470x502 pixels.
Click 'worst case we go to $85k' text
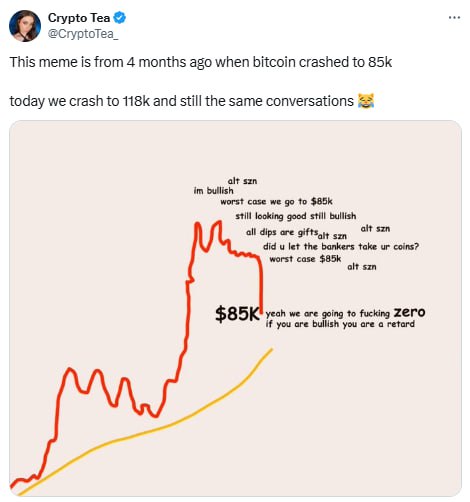pyautogui.click(x=276, y=202)
